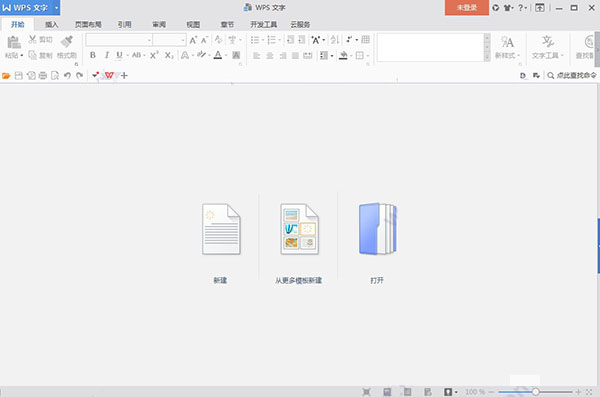Toggle Bold formatting
This screenshot has width=600, height=397.
(x=93, y=56)
